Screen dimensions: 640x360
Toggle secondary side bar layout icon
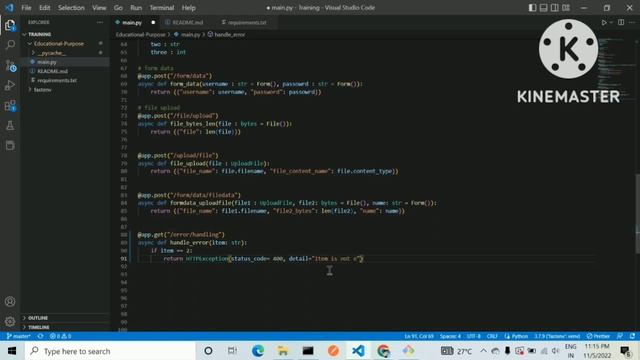point(555,8)
